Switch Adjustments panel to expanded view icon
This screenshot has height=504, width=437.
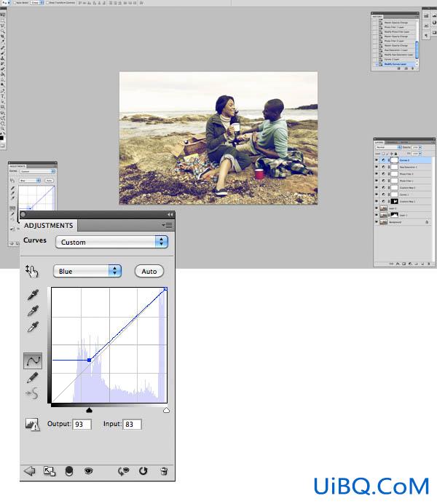pos(50,471)
